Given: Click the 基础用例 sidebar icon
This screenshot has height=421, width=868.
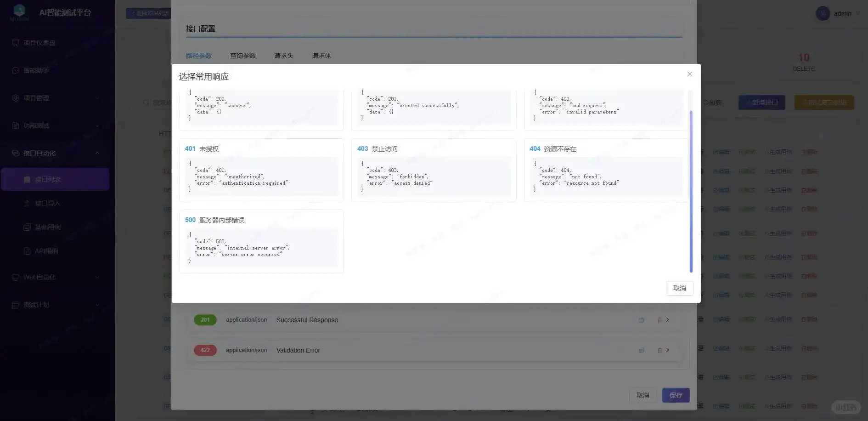Looking at the screenshot, I should [x=27, y=227].
